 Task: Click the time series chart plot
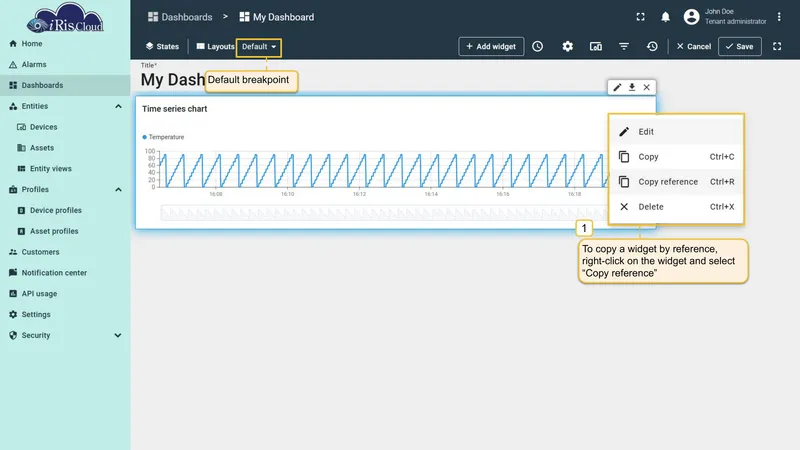click(x=384, y=170)
